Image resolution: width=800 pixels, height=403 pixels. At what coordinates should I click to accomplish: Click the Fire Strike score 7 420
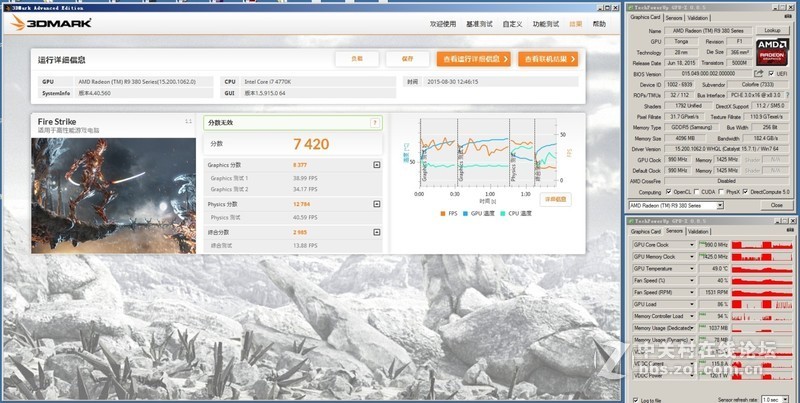[311, 144]
